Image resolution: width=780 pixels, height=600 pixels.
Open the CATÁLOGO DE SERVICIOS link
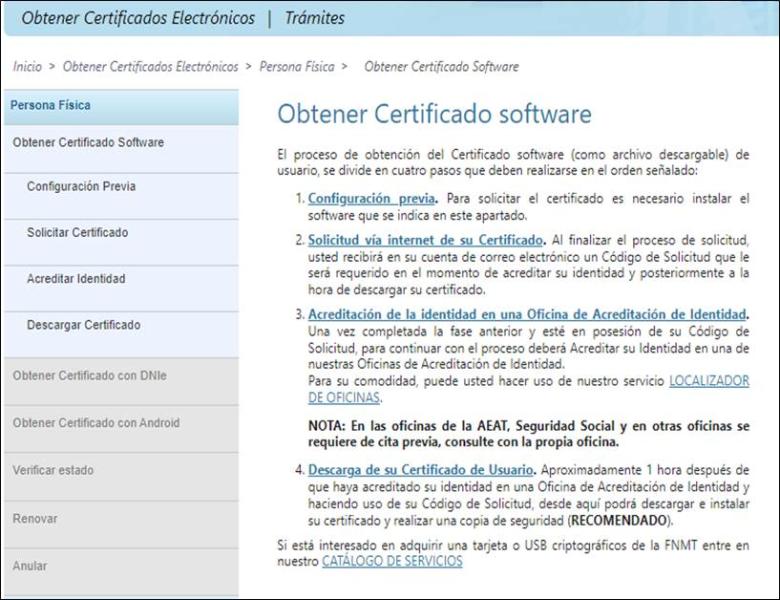(392, 562)
